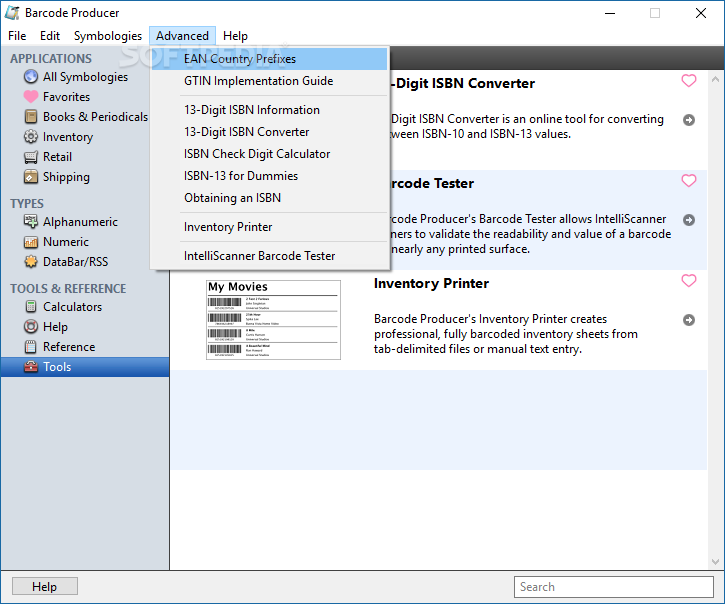
Task: Select Favorites label in the sidebar
Action: pos(66,97)
